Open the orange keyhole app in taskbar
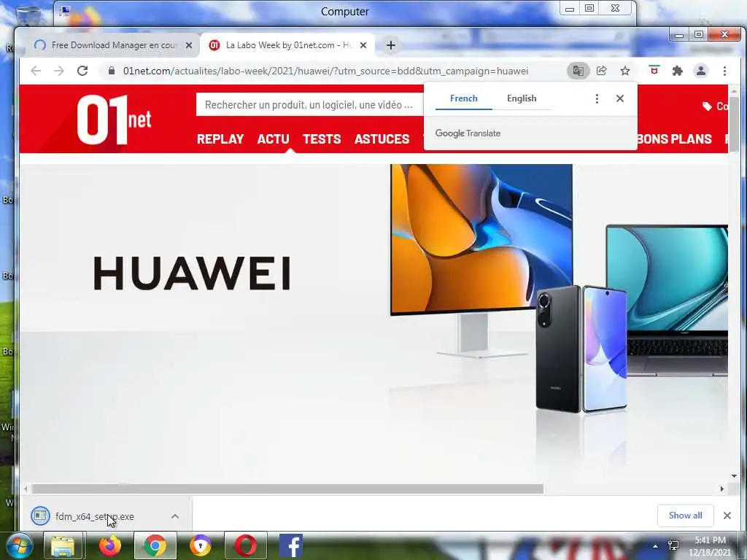This screenshot has height=560, width=747. (200, 545)
